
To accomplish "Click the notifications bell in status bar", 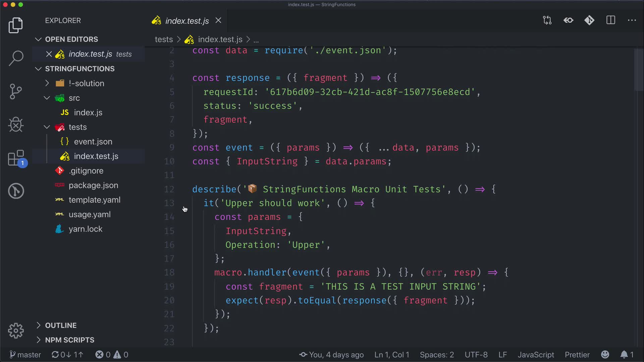I will 624,355.
